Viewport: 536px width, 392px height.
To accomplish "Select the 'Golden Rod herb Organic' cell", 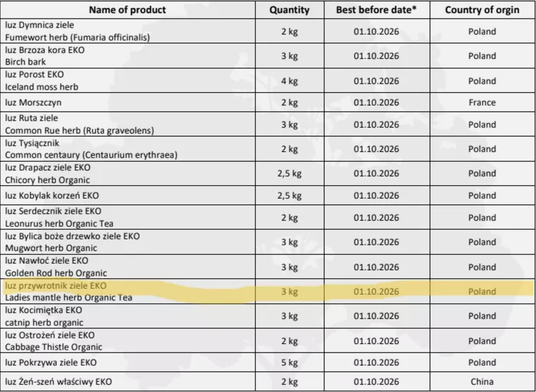I will pos(127,267).
